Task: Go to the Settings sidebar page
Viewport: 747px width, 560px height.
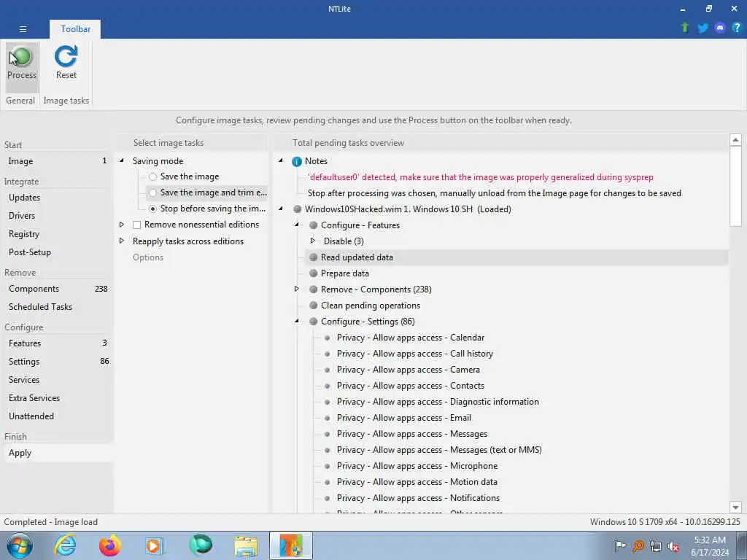Action: [57, 362]
